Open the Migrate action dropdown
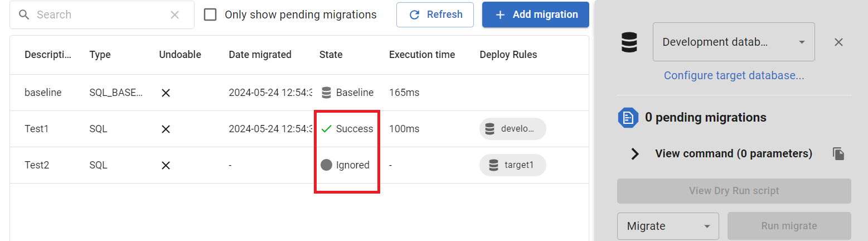This screenshot has width=868, height=241. [x=668, y=226]
